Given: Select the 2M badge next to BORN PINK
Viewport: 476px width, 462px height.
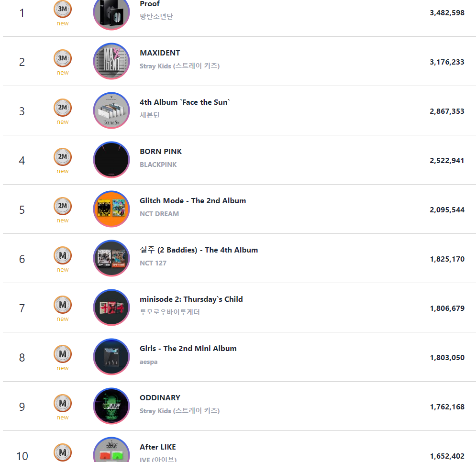Looking at the screenshot, I should tap(63, 157).
